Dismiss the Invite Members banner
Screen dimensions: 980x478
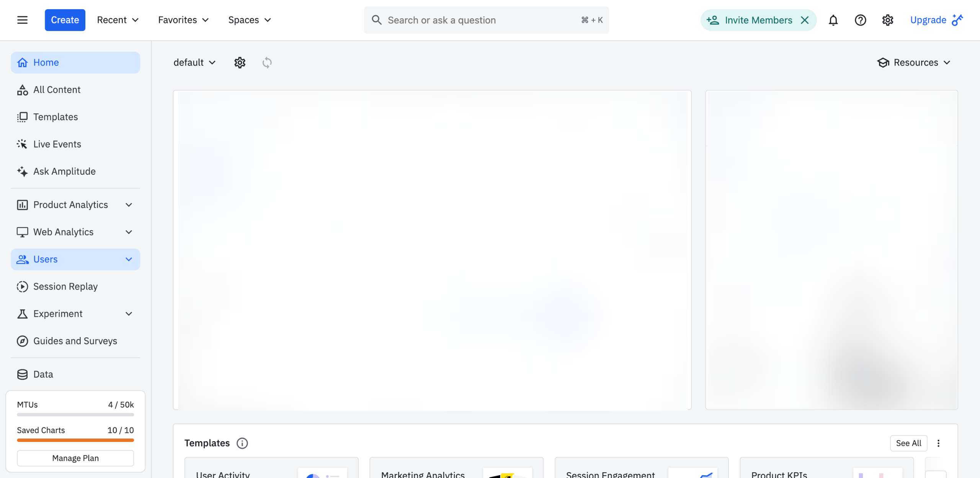805,20
